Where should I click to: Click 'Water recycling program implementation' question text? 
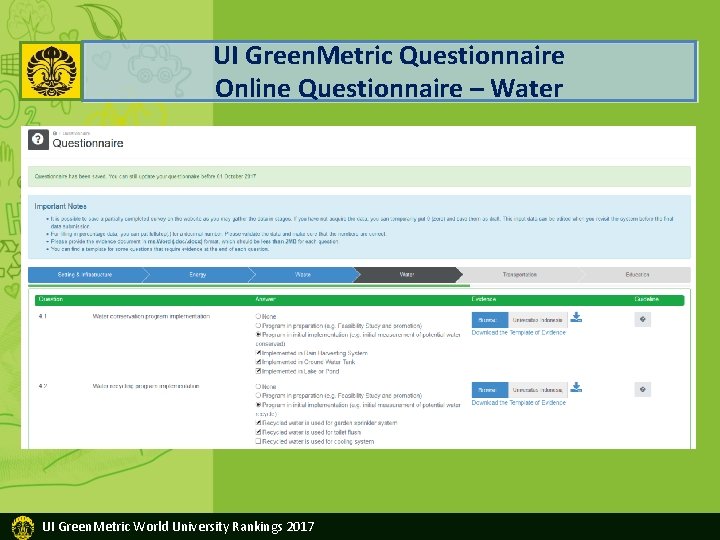pos(146,386)
